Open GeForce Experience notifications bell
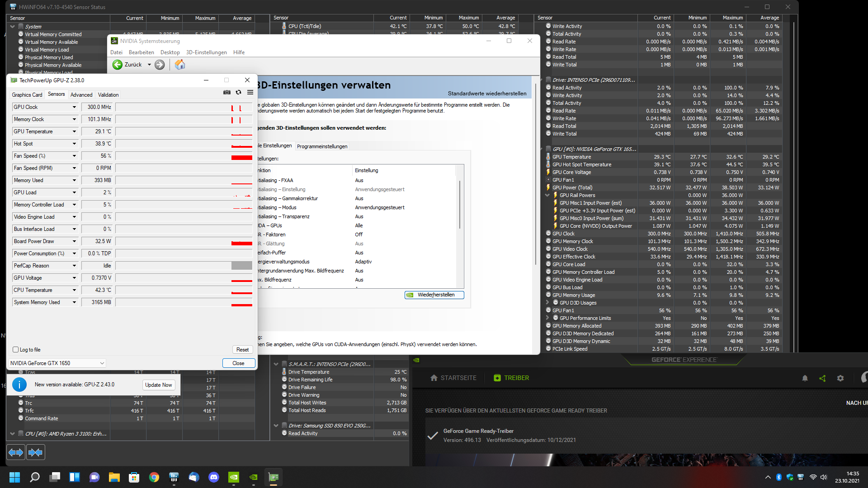This screenshot has height=488, width=868. pos(805,378)
